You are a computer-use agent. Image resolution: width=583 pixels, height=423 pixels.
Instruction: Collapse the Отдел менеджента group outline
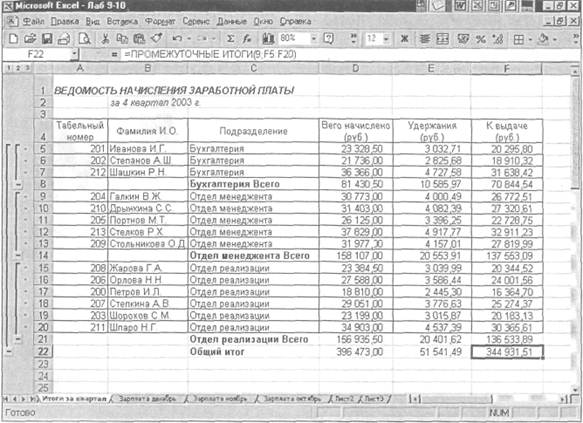[18, 256]
